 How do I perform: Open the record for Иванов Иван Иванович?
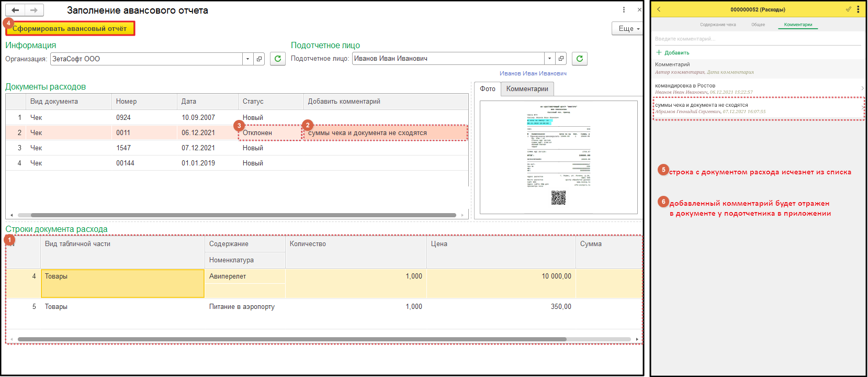pyautogui.click(x=561, y=59)
